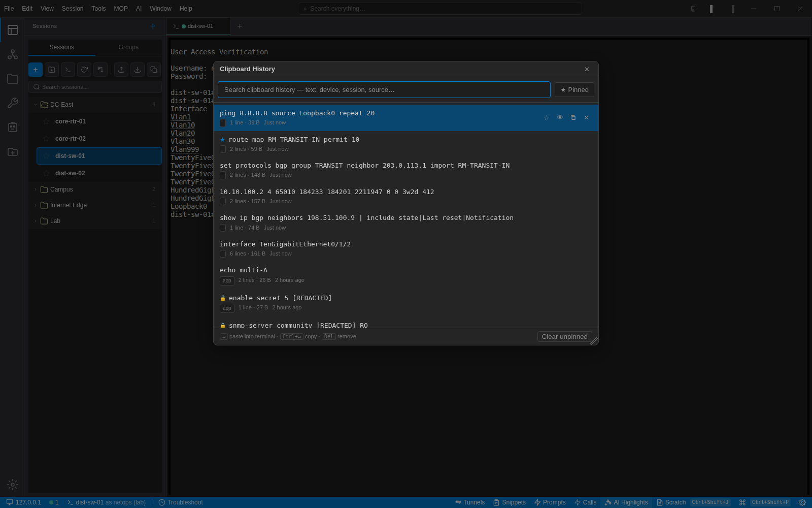Image resolution: width=812 pixels, height=508 pixels.
Task: Click the new session plus button
Action: tap(36, 70)
